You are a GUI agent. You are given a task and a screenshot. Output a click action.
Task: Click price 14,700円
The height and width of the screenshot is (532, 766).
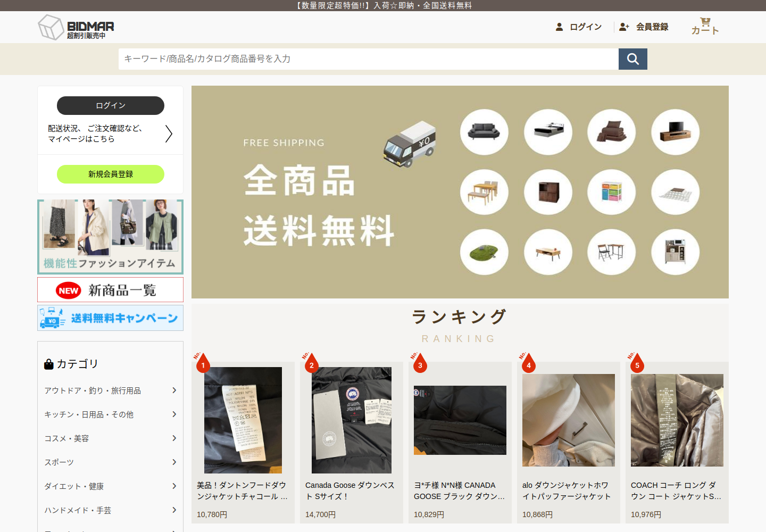coord(320,514)
